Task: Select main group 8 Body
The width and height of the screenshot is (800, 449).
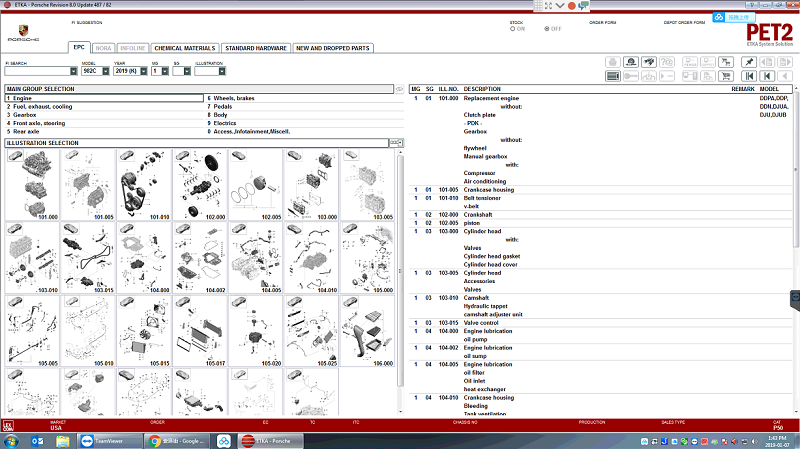Action: click(x=305, y=115)
